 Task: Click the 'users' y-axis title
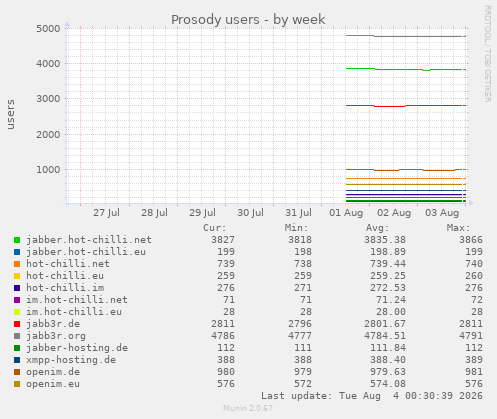point(11,114)
